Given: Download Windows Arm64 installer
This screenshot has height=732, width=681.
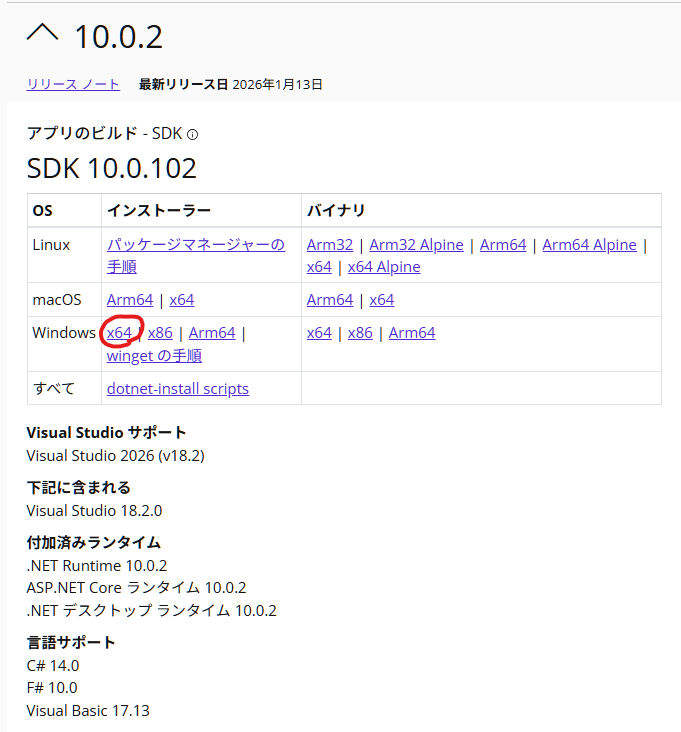Looking at the screenshot, I should [x=212, y=333].
